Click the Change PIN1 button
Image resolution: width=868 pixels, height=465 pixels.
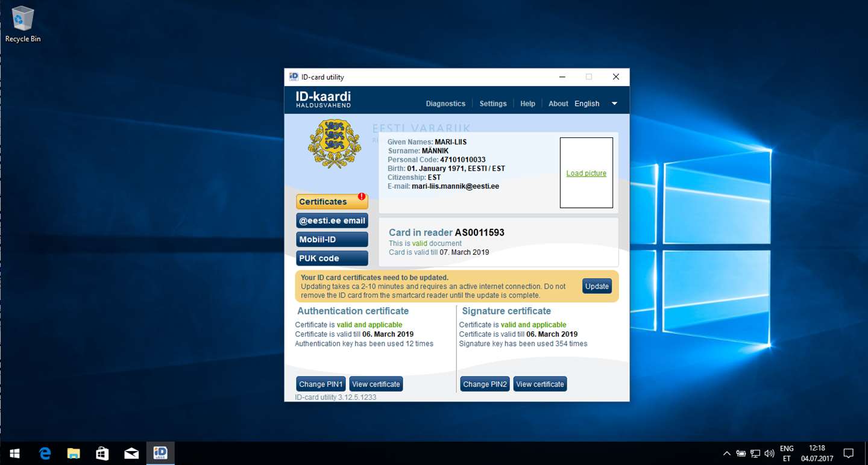point(321,384)
